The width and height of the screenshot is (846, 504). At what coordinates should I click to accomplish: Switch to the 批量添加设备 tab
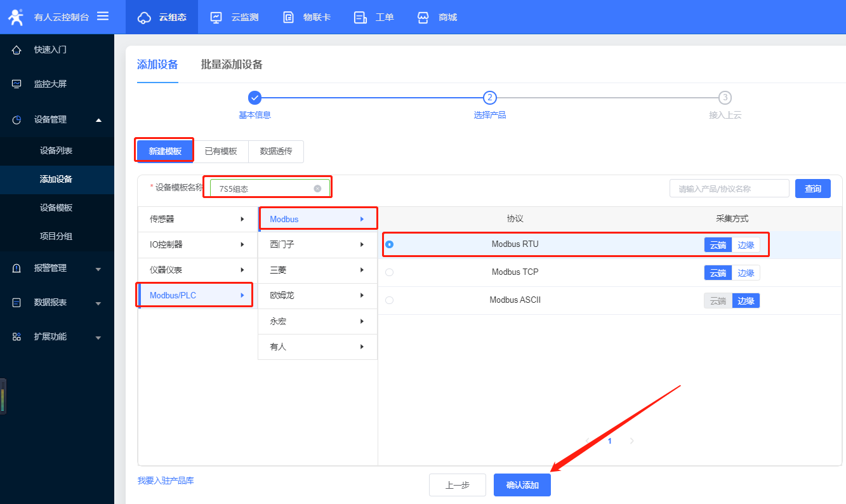pyautogui.click(x=232, y=64)
